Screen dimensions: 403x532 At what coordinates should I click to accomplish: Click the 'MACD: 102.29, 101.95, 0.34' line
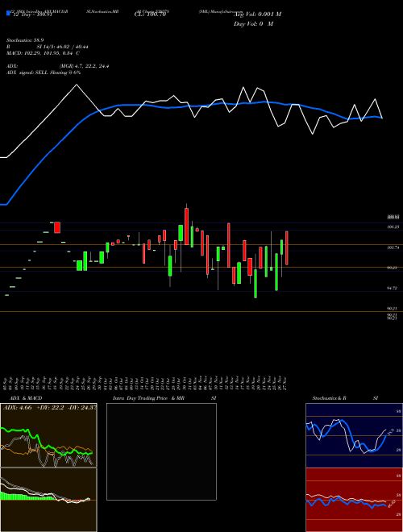(x=41, y=53)
